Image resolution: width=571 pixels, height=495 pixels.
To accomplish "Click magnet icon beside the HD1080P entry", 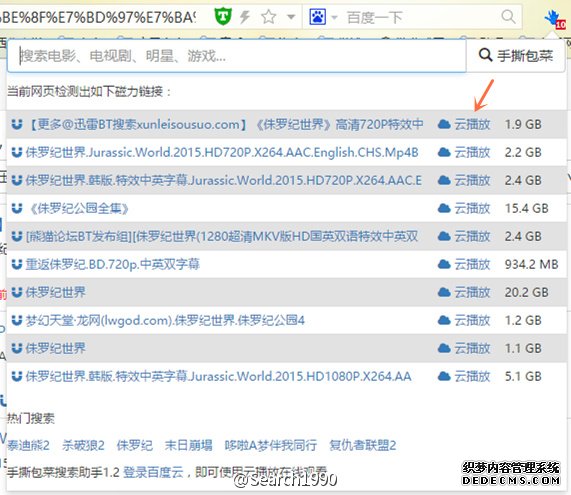I will tap(17, 376).
